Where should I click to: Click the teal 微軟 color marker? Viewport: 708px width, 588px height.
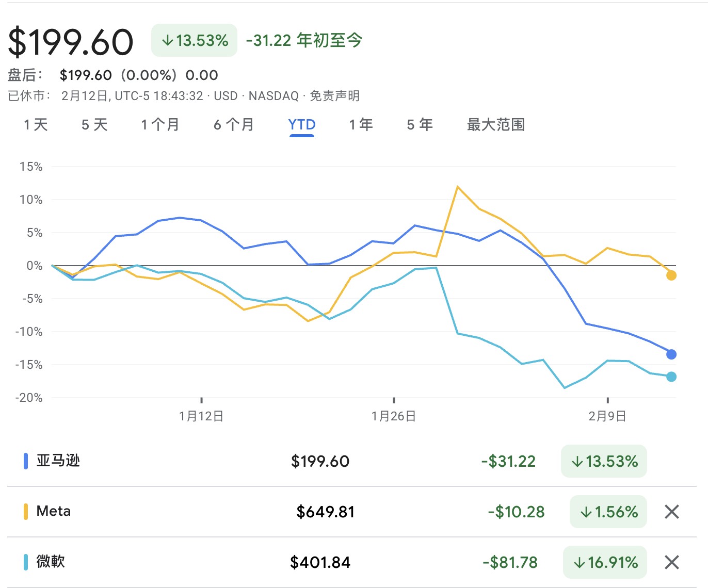click(x=26, y=562)
